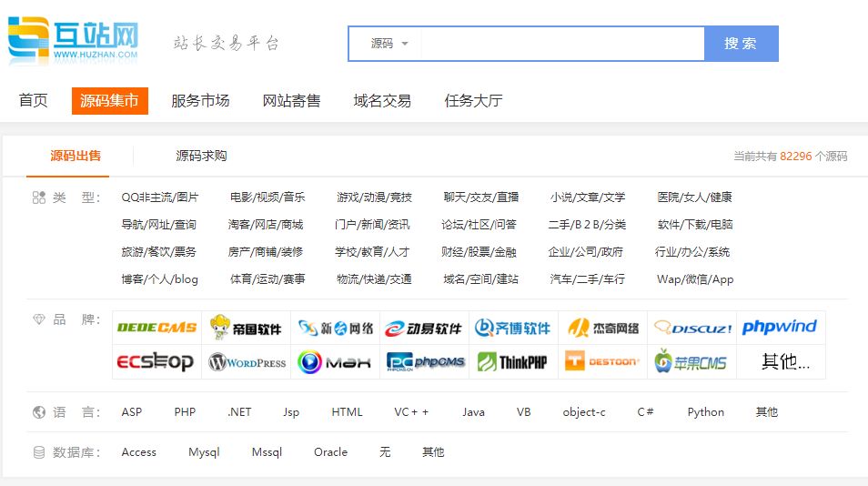This screenshot has height=486, width=868.
Task: Click the 互站网 site logo
Action: pos(73,40)
